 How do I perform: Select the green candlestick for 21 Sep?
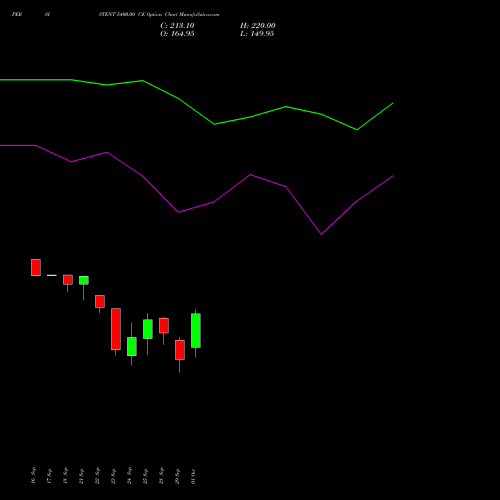click(x=84, y=280)
